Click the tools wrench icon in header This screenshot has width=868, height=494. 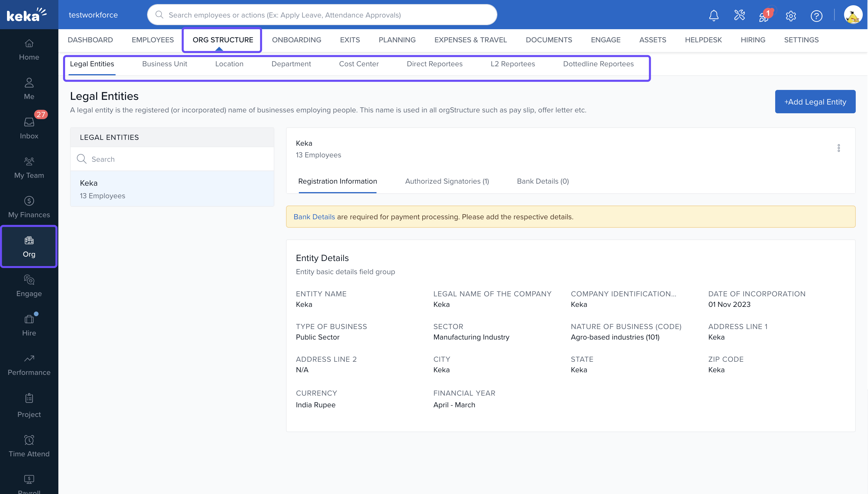739,15
